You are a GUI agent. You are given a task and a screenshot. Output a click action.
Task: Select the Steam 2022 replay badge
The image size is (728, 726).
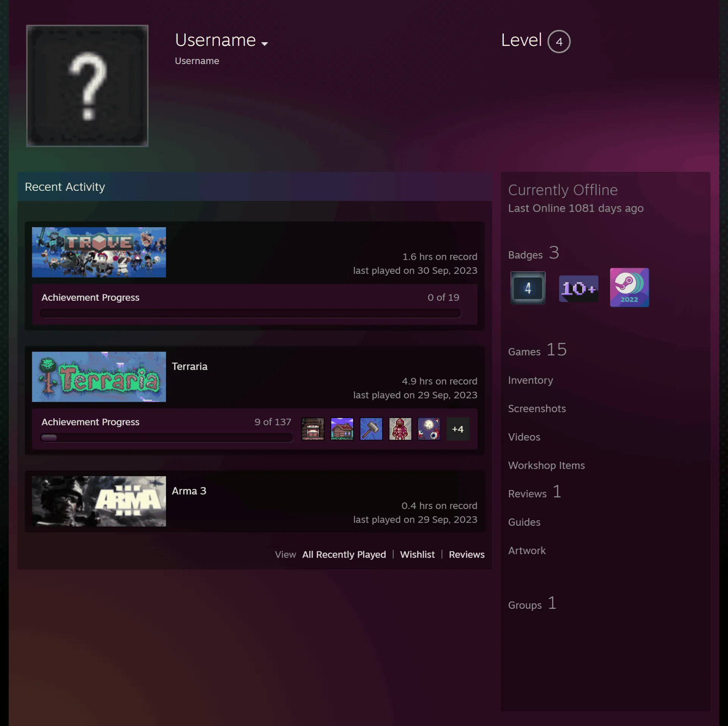click(629, 288)
